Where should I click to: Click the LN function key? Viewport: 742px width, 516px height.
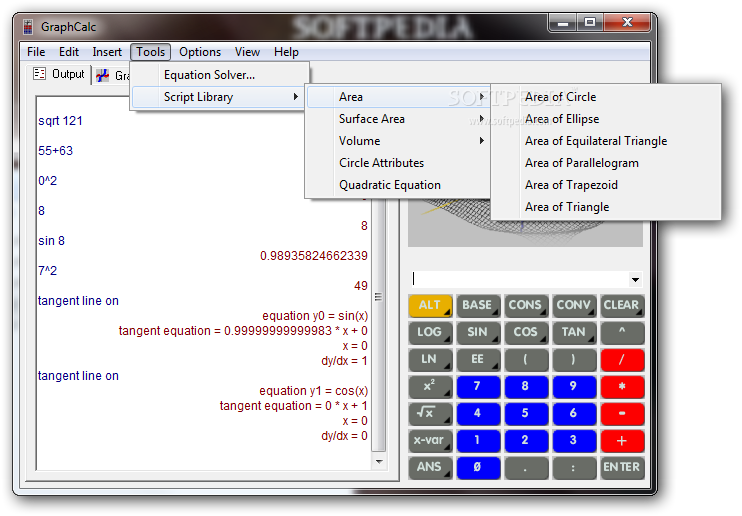[x=430, y=359]
